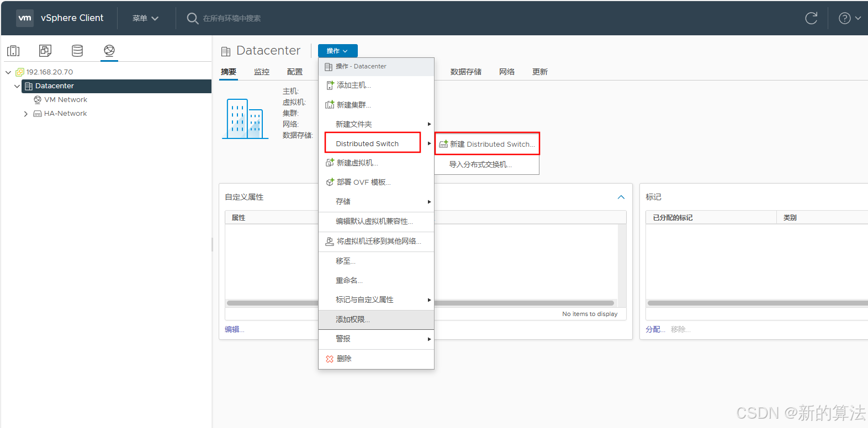Click the migrate VMs network icon

(x=330, y=241)
